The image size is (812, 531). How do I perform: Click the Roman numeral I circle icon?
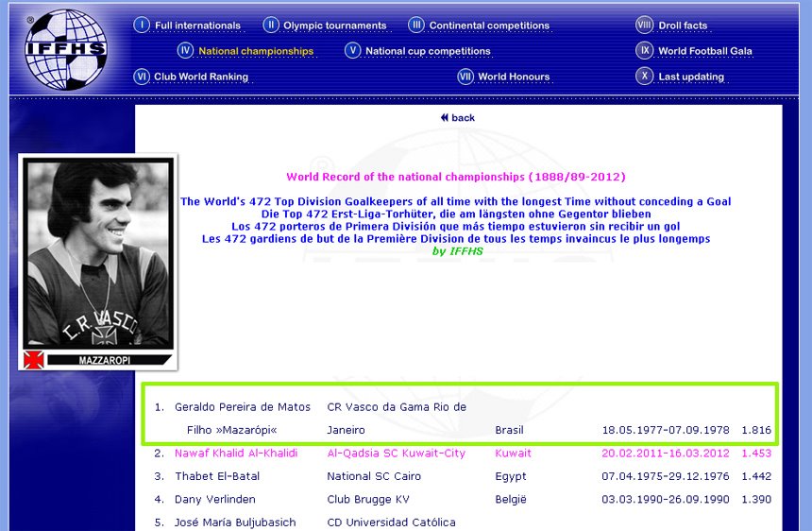142,25
